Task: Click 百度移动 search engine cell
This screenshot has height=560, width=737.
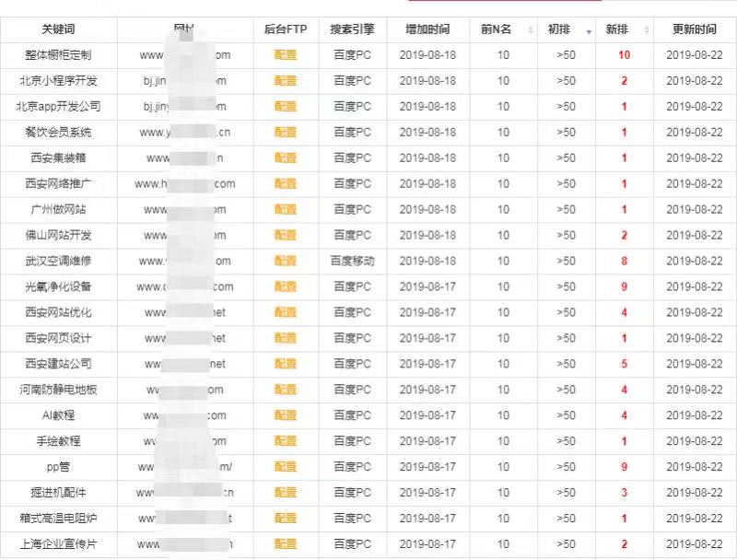Action: coord(353,261)
